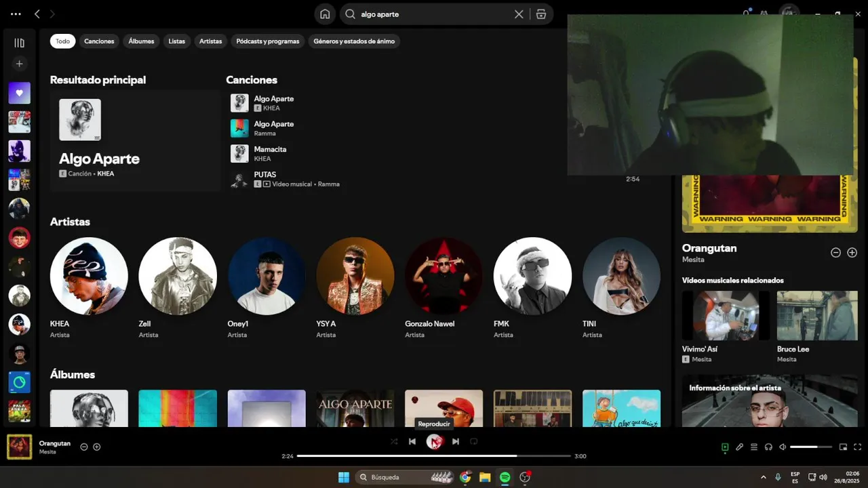Screen dimensions: 868x488
Task: Add Orangutan to library in player bar
Action: click(97, 447)
